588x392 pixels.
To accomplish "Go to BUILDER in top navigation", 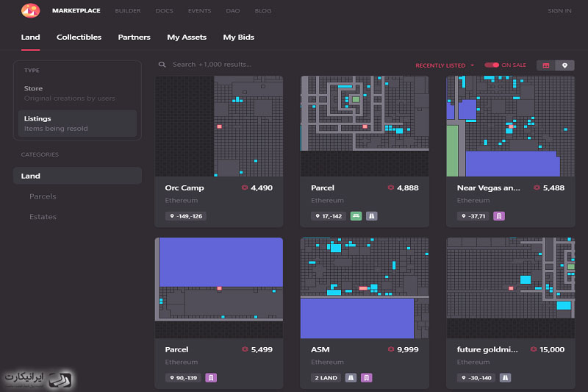I will (x=128, y=10).
